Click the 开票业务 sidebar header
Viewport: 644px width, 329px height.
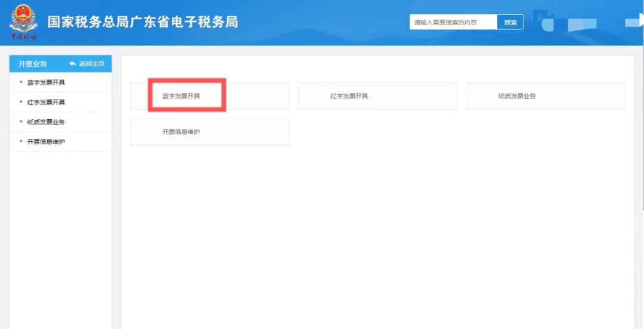point(32,64)
